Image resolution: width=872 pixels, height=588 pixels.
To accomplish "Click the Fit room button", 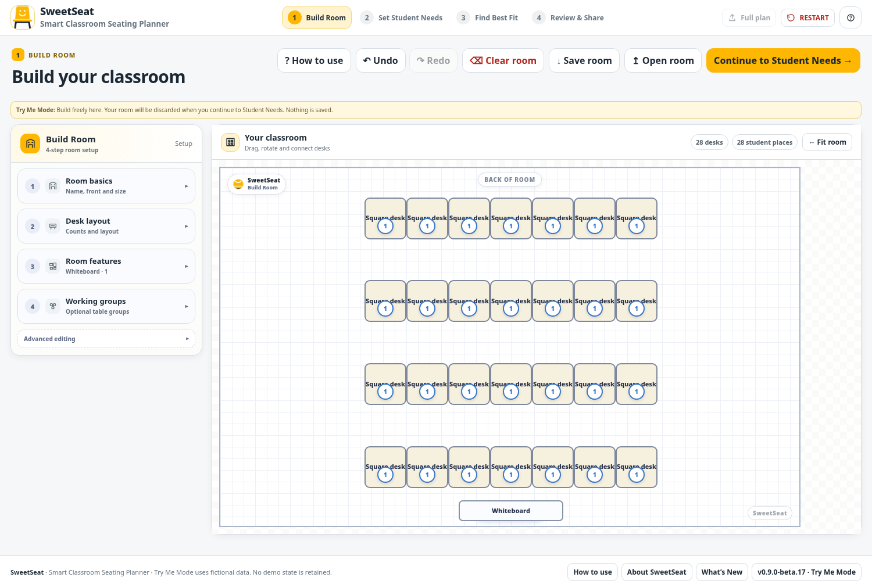I will pyautogui.click(x=827, y=142).
